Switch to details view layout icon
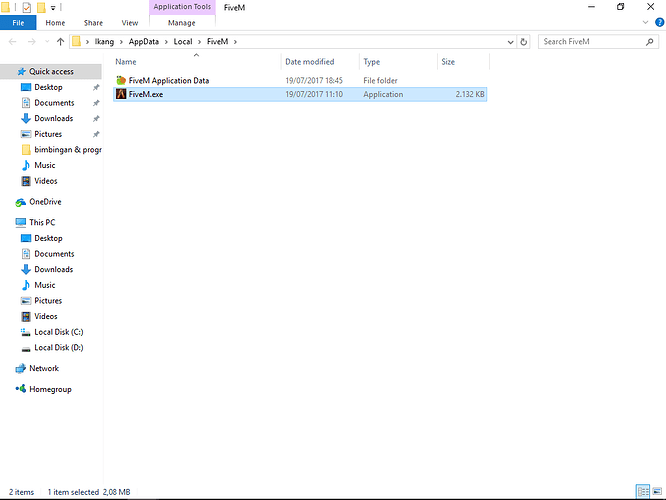Screen dimensions: 666x500 (x=643, y=492)
